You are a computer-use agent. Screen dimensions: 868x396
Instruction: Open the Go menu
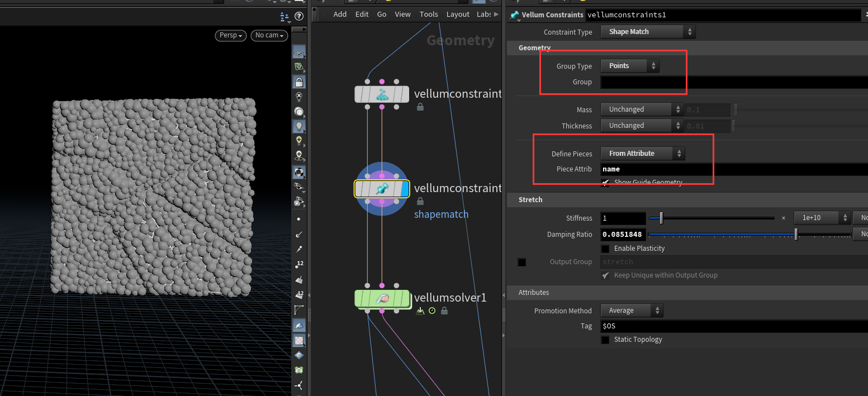coord(382,15)
